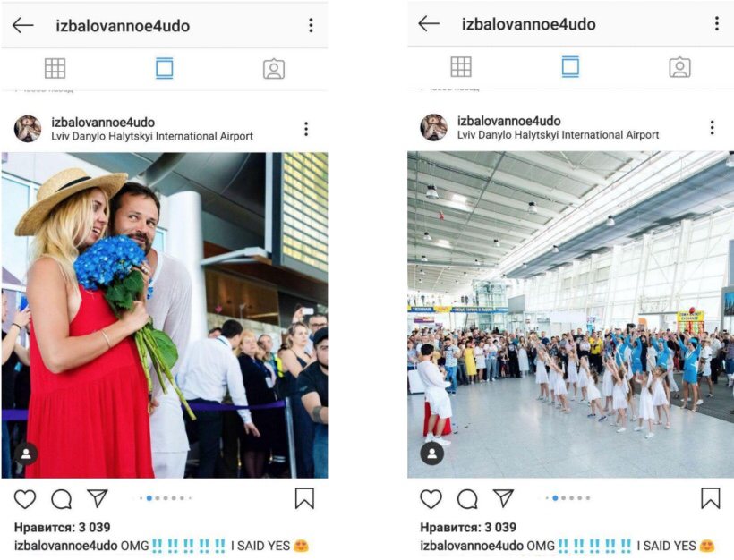Show tagged people badge on left photo
The width and height of the screenshot is (734, 560).
[26, 454]
